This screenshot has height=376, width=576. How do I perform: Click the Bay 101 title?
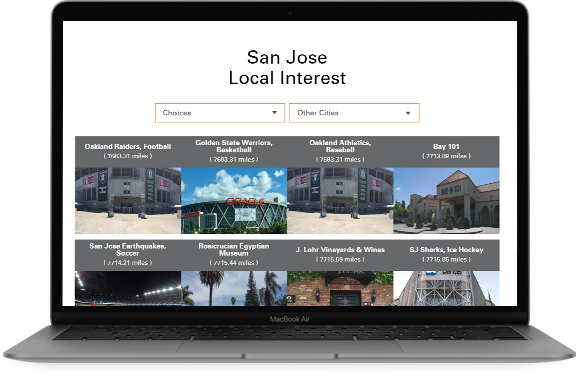pyautogui.click(x=446, y=147)
